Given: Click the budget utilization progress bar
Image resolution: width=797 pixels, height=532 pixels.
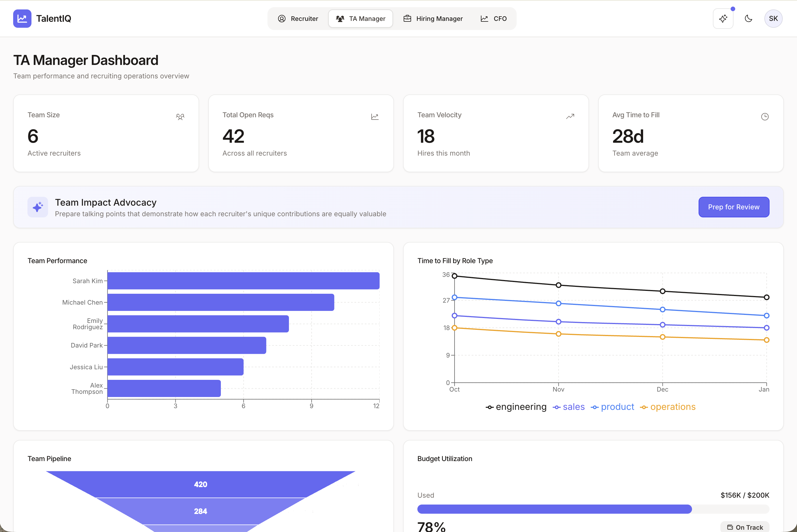Looking at the screenshot, I should pyautogui.click(x=593, y=509).
